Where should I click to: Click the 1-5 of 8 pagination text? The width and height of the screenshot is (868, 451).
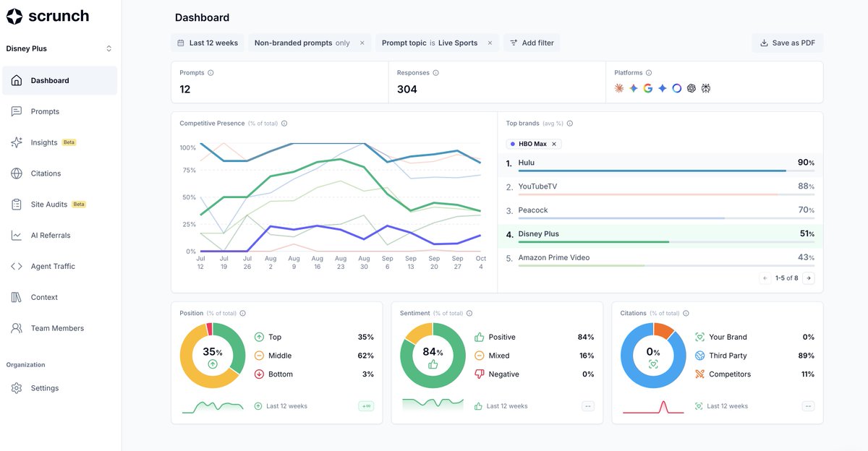coord(787,278)
